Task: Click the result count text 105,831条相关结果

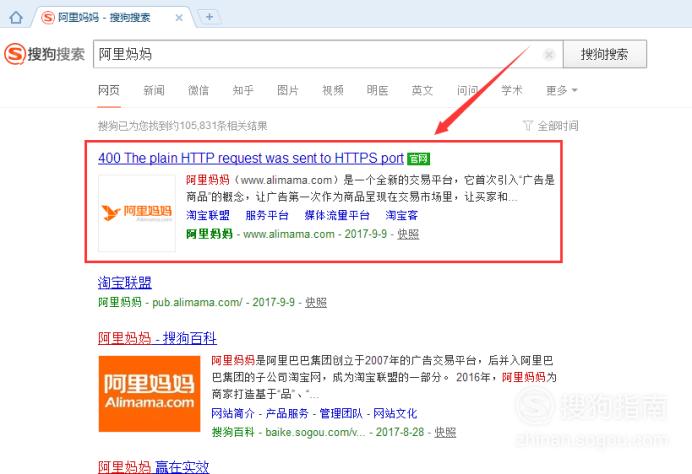Action: click(223, 126)
